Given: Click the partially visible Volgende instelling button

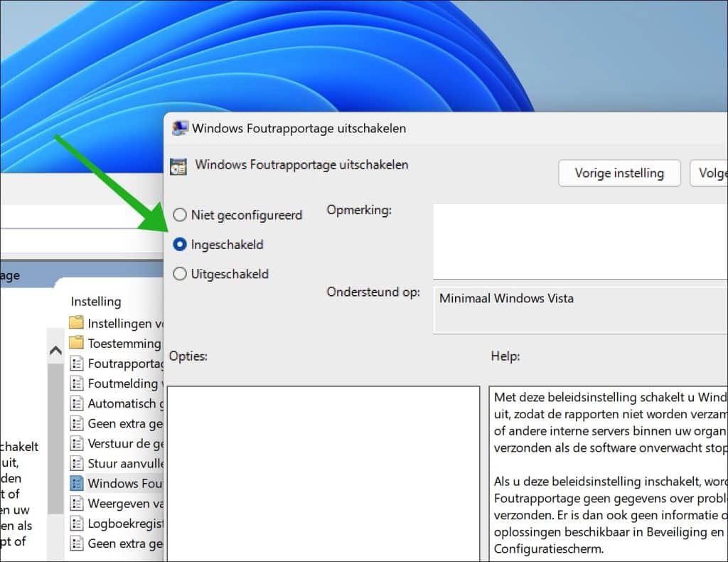Looking at the screenshot, I should [709, 174].
